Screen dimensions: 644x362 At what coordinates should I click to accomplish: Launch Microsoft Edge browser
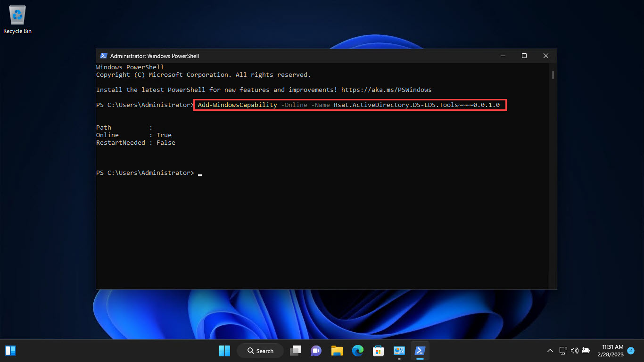point(357,351)
